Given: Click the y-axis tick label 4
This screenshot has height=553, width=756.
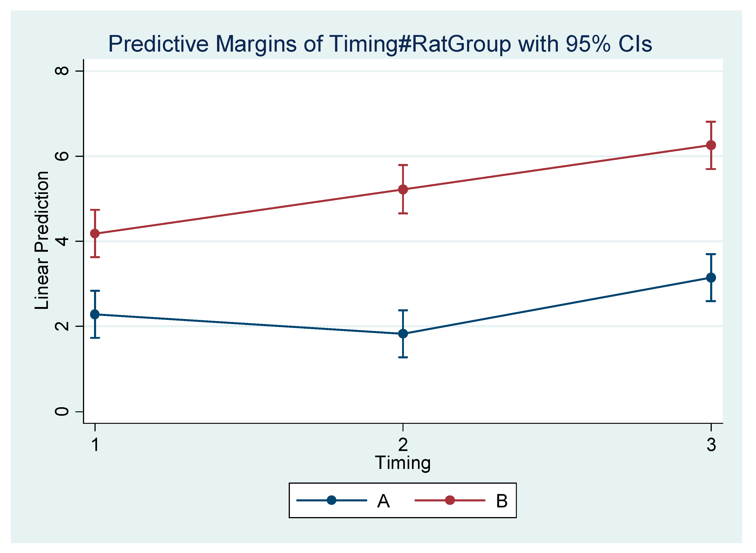Looking at the screenshot, I should [x=62, y=241].
